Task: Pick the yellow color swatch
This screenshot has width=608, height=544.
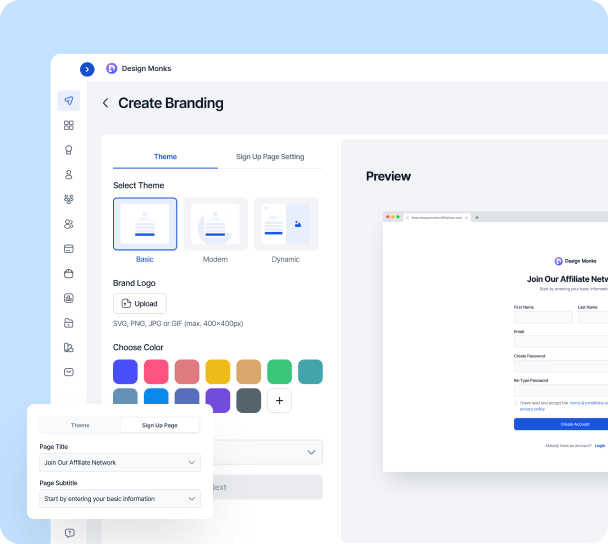Action: [x=218, y=372]
